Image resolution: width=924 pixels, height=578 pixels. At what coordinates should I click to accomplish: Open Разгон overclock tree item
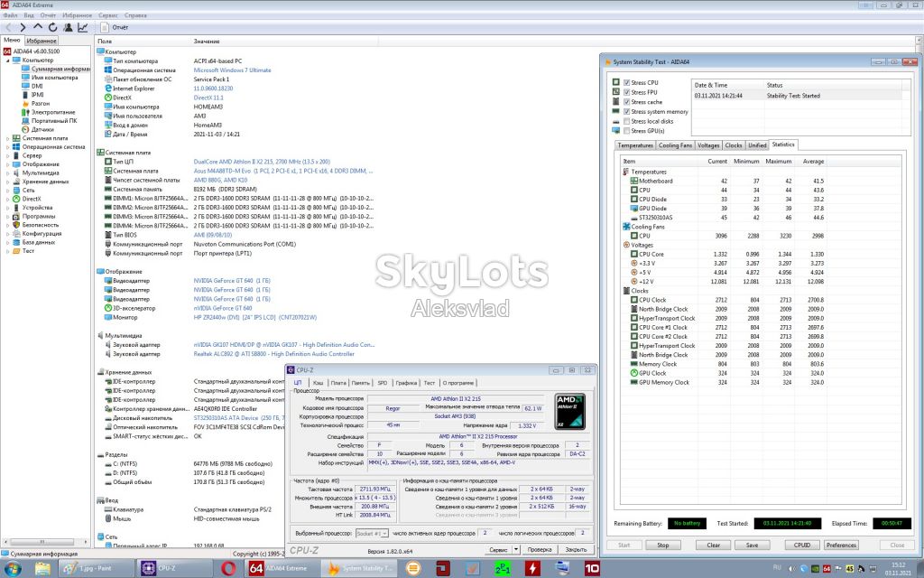click(40, 103)
